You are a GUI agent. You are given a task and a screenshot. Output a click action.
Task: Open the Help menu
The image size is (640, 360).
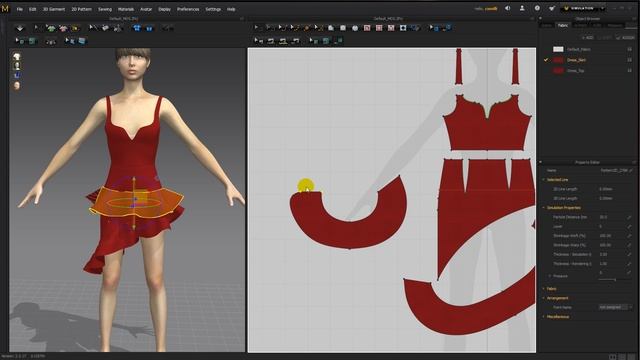tap(231, 9)
